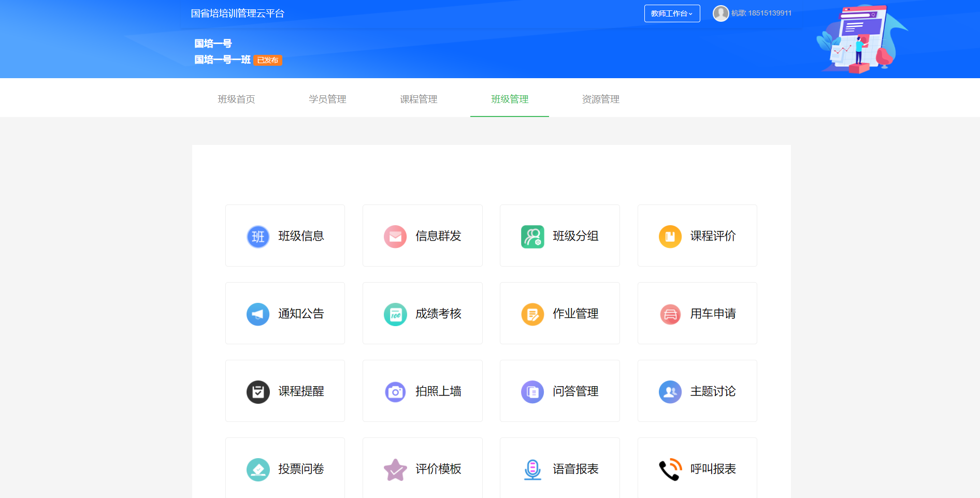Open the 作业管理 homework icon
The image size is (980, 498).
coord(532,314)
